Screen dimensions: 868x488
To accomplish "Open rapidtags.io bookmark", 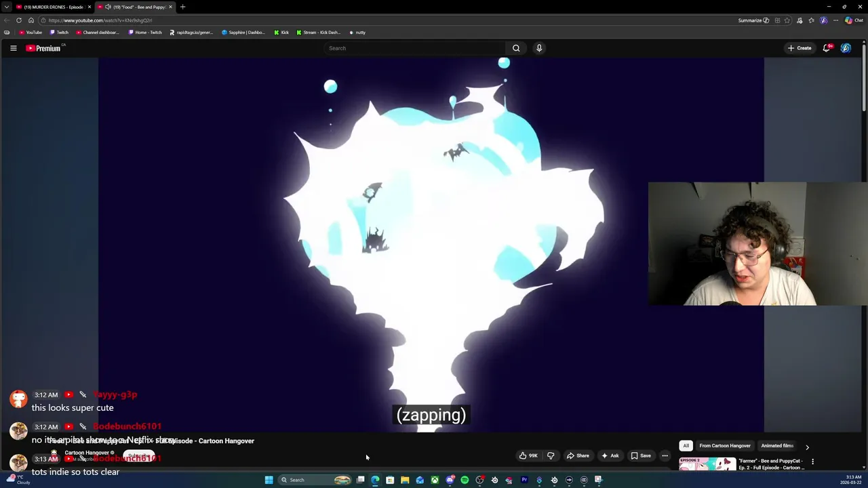I will click(x=191, y=33).
